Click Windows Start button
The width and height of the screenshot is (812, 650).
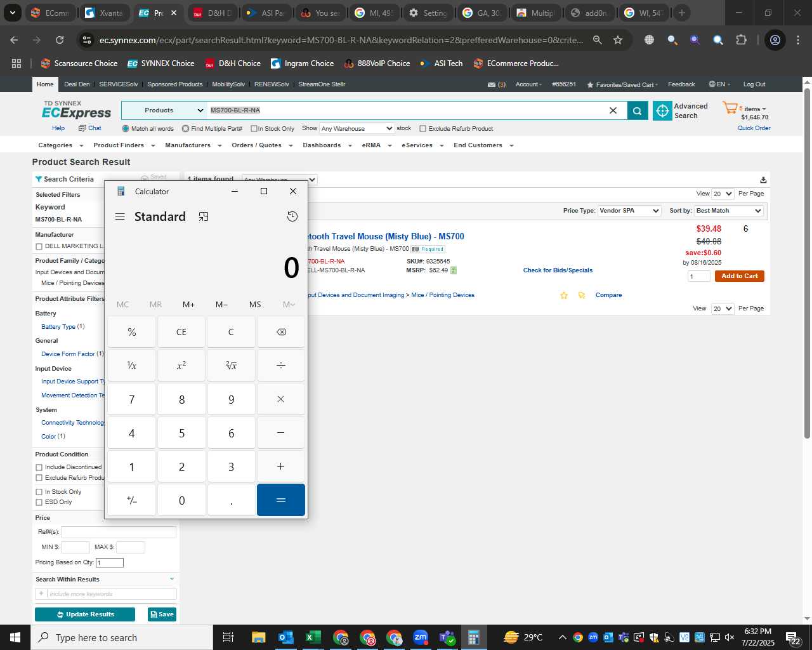[15, 637]
